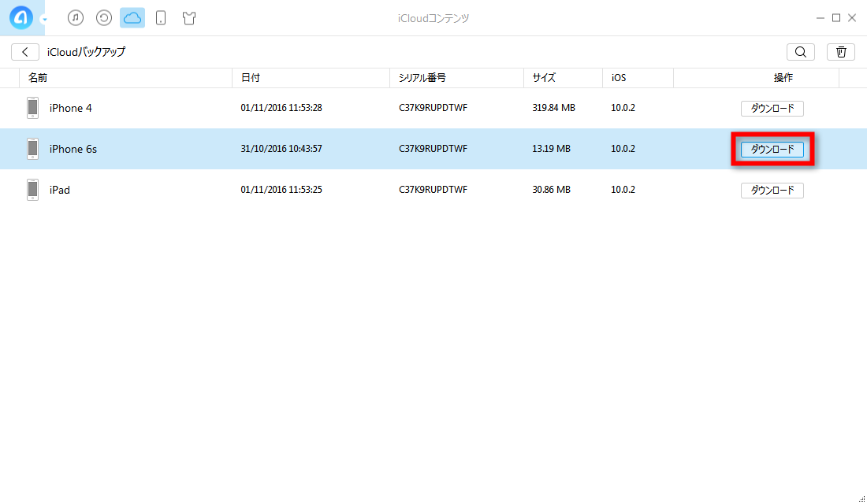Click date 01/11/2016 11:53:25
This screenshot has height=504, width=867.
pyautogui.click(x=281, y=190)
